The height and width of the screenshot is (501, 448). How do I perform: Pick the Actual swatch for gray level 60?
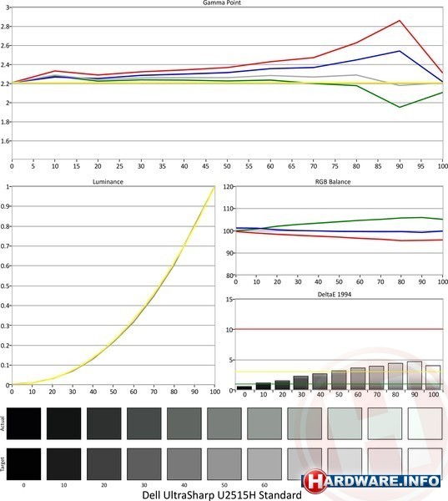[x=264, y=423]
